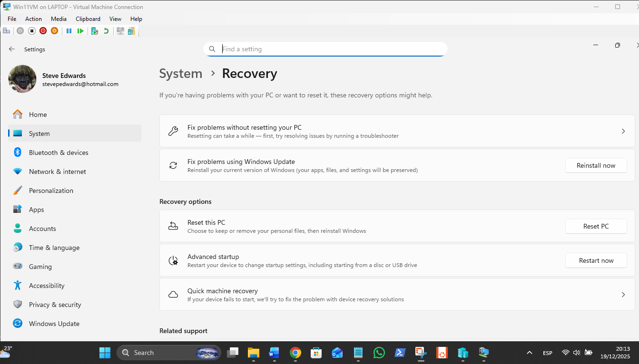Click the Reset PC button

(596, 226)
